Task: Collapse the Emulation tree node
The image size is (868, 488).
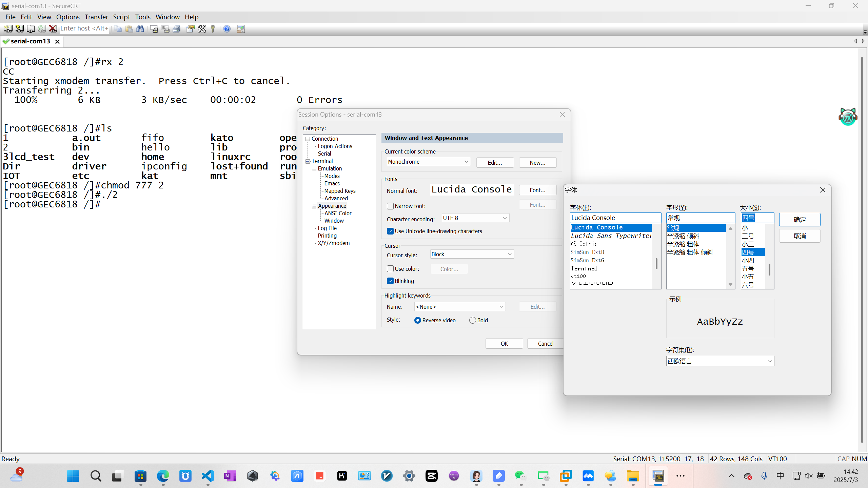Action: (314, 168)
